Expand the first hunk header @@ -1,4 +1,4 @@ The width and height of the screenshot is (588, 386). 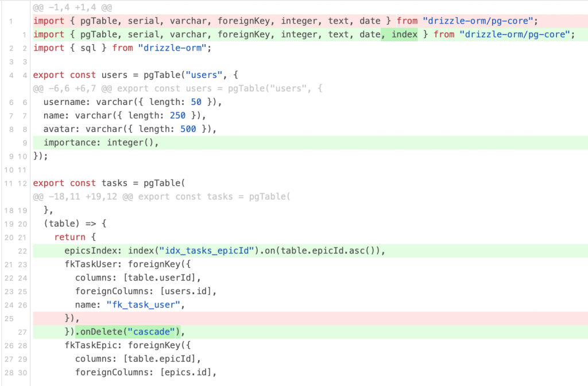(x=72, y=7)
